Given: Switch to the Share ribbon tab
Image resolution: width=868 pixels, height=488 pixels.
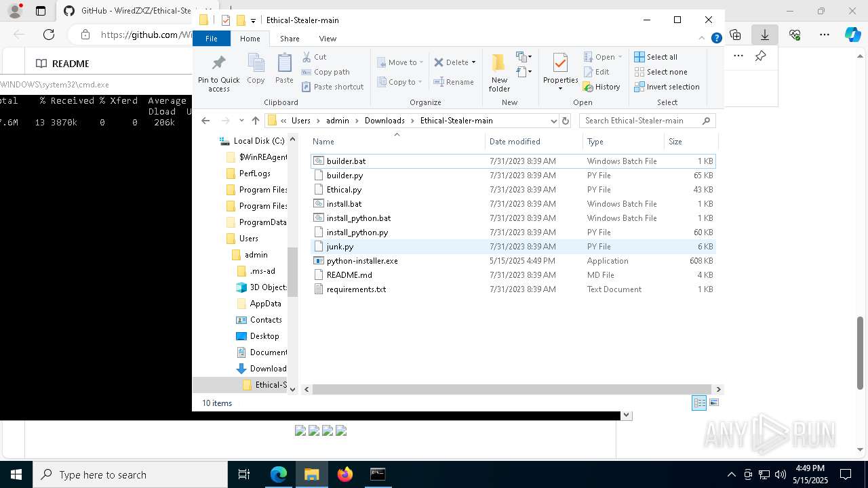Looking at the screenshot, I should (290, 39).
